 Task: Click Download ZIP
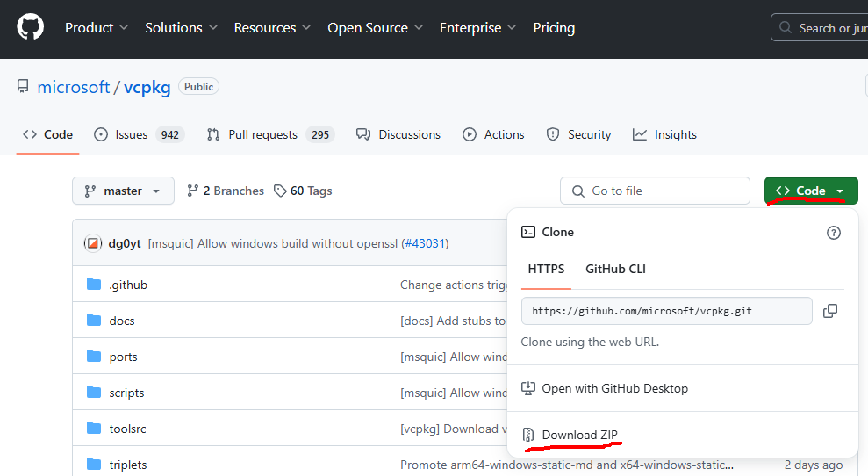[579, 435]
